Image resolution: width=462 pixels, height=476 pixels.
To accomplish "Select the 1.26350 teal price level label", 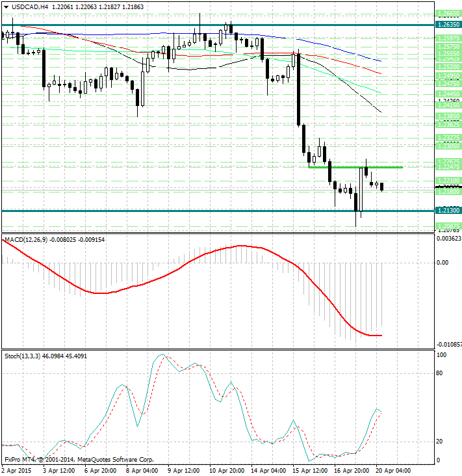I will [448, 24].
